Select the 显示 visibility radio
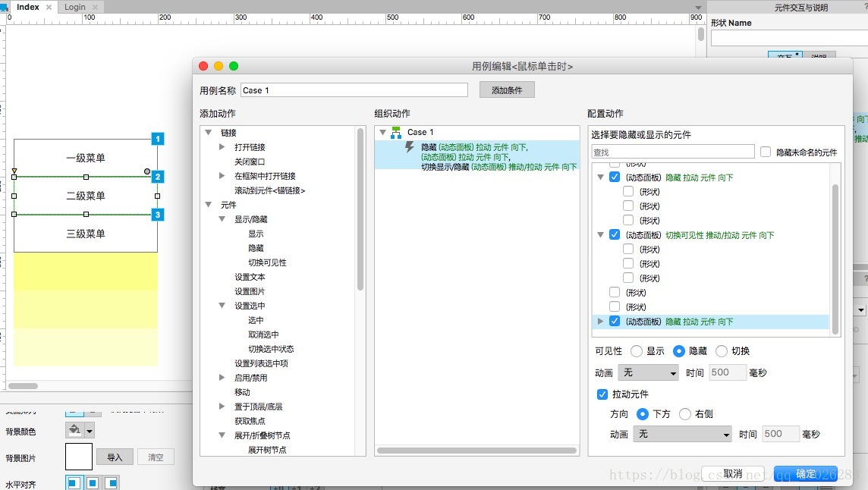 pyautogui.click(x=637, y=351)
